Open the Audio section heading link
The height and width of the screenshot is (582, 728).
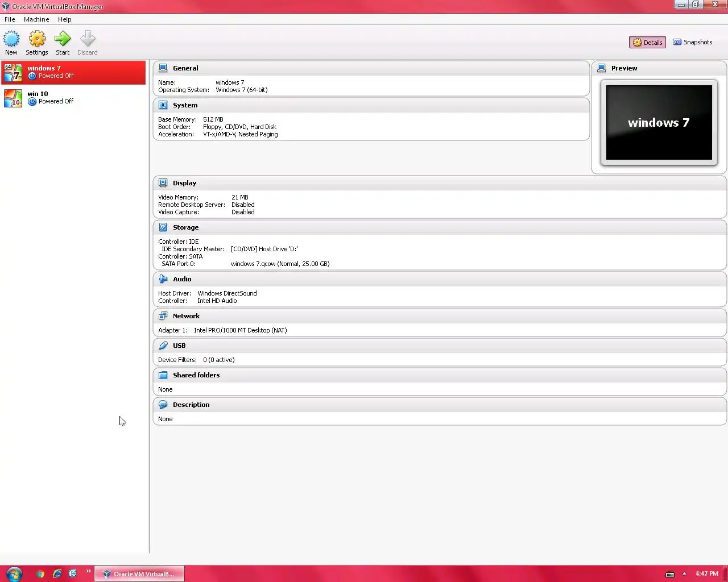point(182,279)
